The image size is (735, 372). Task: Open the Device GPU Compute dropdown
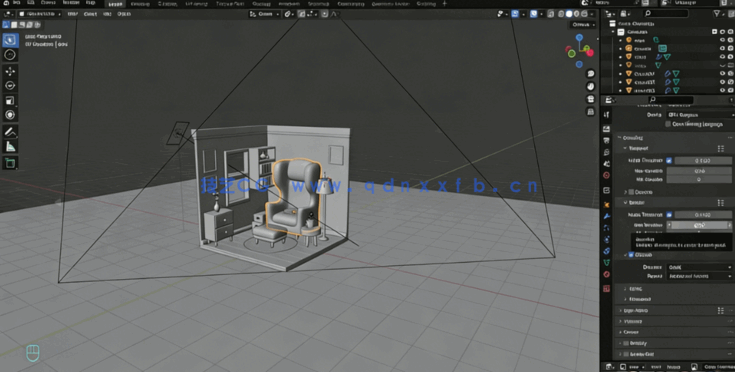coord(700,115)
